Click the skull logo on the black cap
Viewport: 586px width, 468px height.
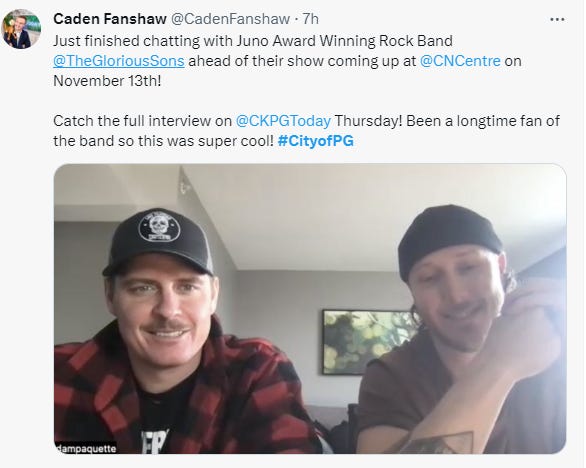tap(160, 226)
